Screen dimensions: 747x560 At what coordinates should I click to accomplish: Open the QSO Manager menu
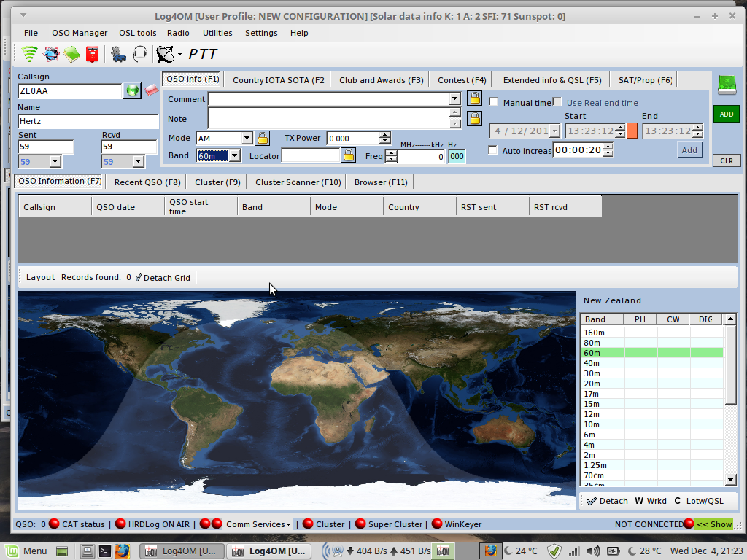79,33
